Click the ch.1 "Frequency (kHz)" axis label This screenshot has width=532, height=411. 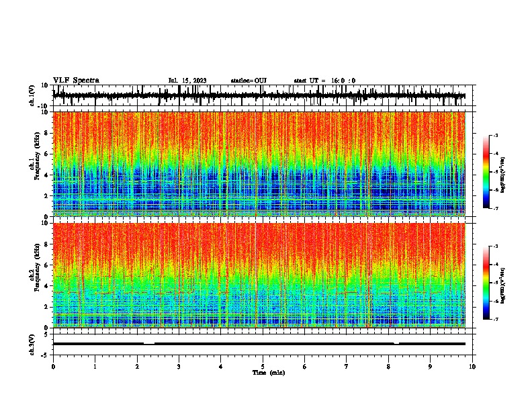pyautogui.click(x=37, y=156)
